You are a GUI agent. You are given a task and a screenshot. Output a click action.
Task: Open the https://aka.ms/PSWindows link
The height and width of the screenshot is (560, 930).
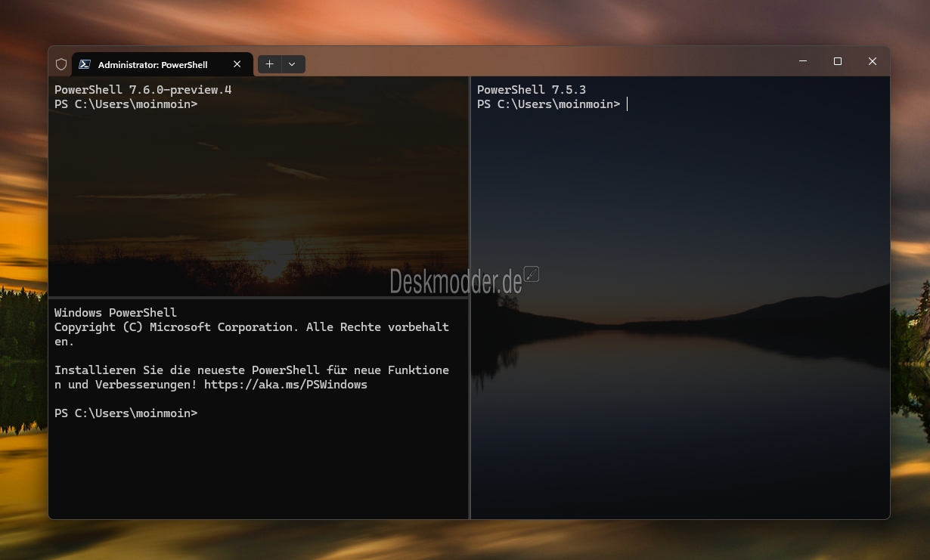286,385
